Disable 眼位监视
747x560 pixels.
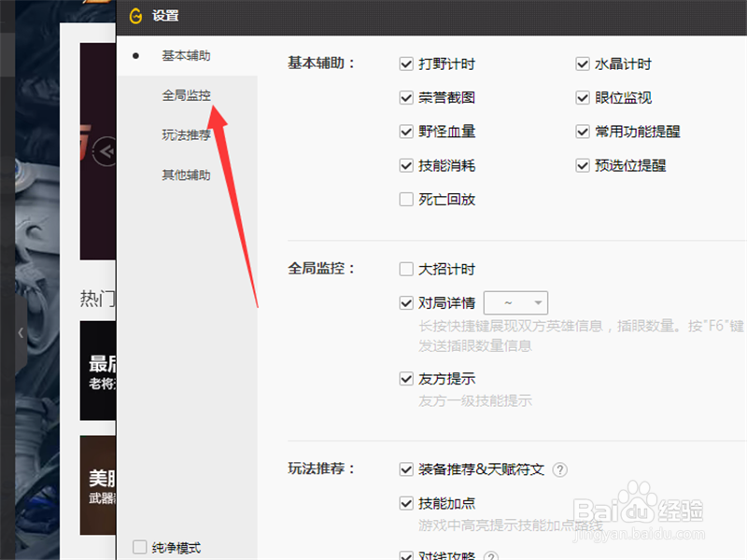(583, 97)
